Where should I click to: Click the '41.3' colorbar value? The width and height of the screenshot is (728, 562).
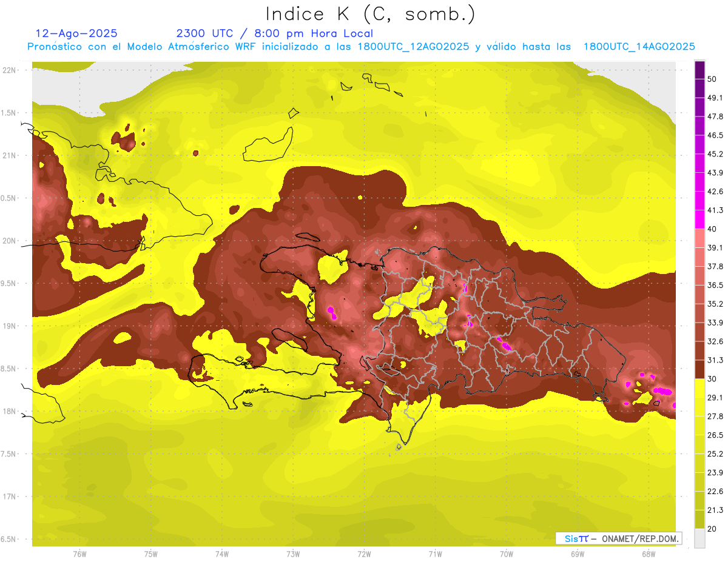coord(715,210)
